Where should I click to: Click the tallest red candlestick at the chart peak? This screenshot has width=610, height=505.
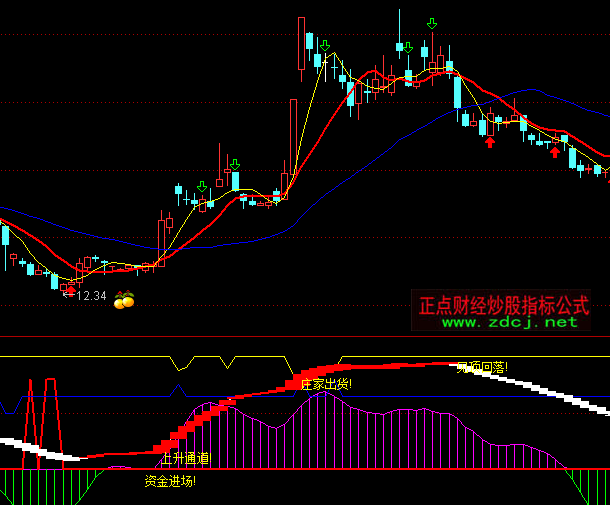[301, 45]
